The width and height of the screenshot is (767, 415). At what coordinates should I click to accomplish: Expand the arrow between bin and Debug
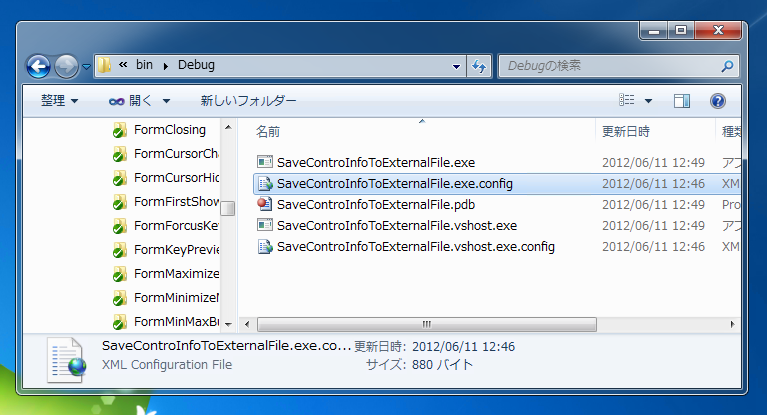(x=166, y=66)
